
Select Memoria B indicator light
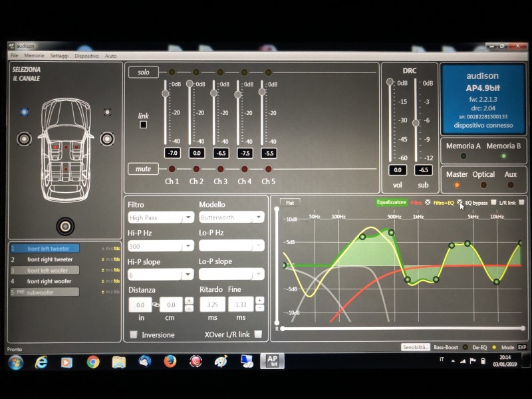tap(503, 156)
